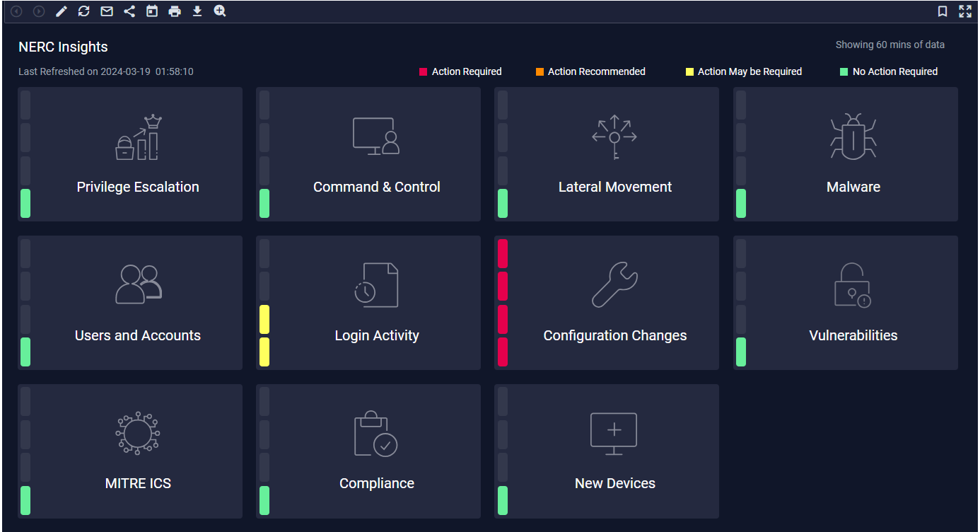The image size is (980, 532).
Task: Enter fullscreen using the expand icon
Action: (x=965, y=11)
